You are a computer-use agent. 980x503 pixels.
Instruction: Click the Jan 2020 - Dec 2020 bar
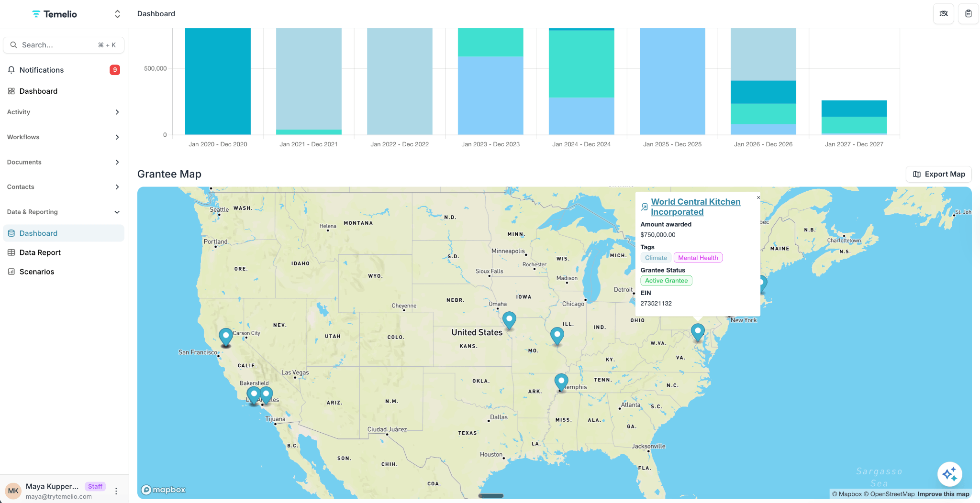click(218, 81)
